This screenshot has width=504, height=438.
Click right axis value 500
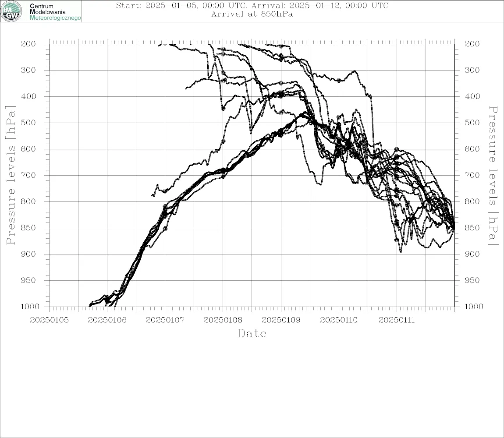472,123
